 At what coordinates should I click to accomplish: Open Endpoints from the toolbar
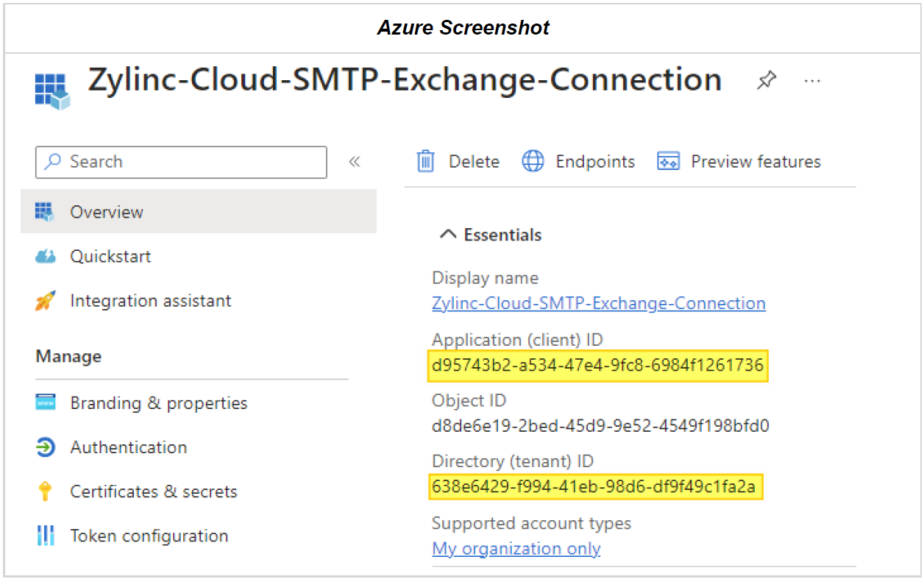point(594,162)
